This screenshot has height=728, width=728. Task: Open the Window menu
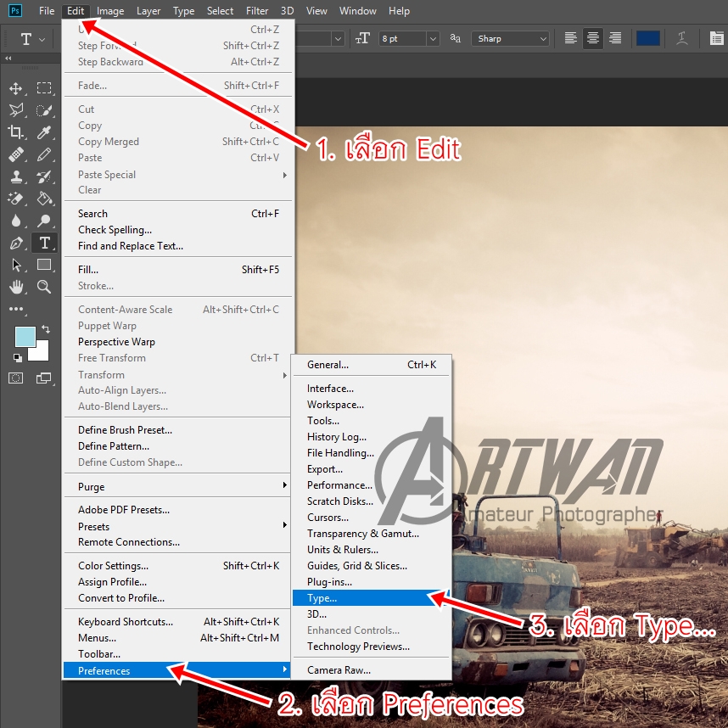click(357, 11)
